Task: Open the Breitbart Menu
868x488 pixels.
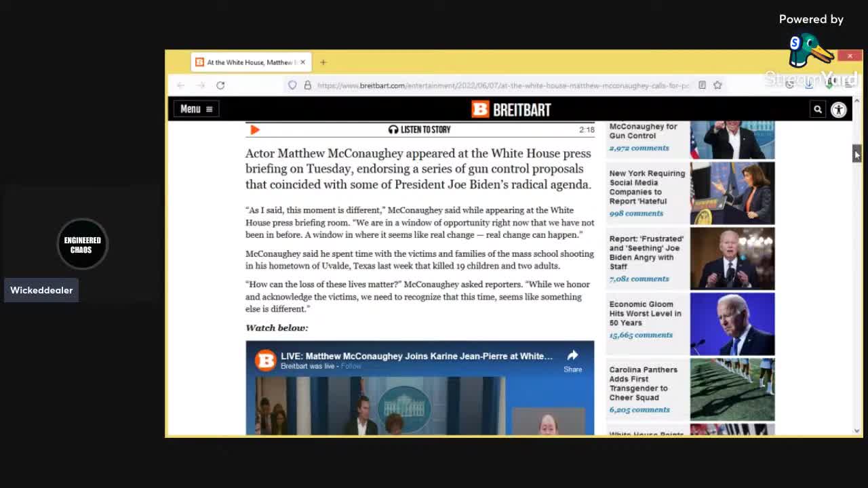Action: pos(196,109)
